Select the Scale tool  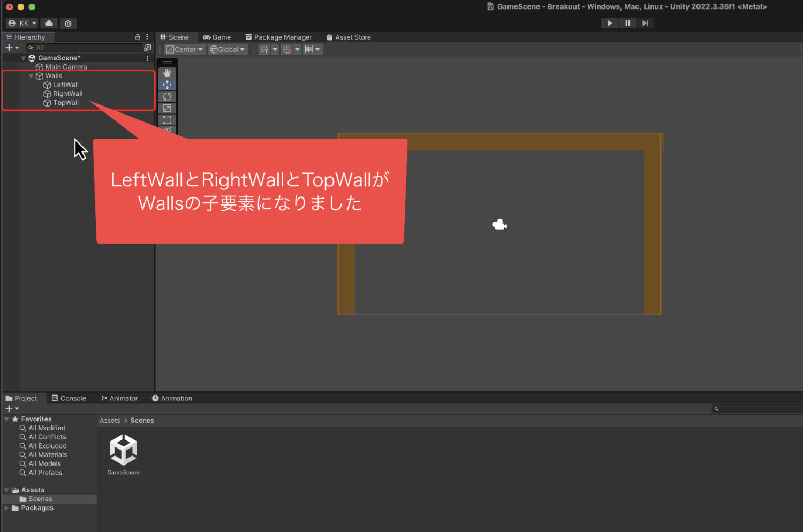tap(167, 108)
